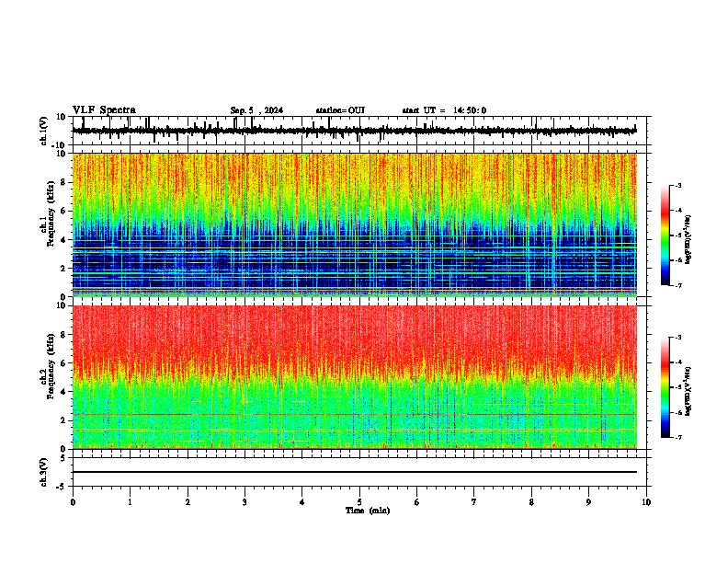This screenshot has width=728, height=563.
Task: Click the '-3' label on the ch.2 colorbar
Action: [677, 338]
